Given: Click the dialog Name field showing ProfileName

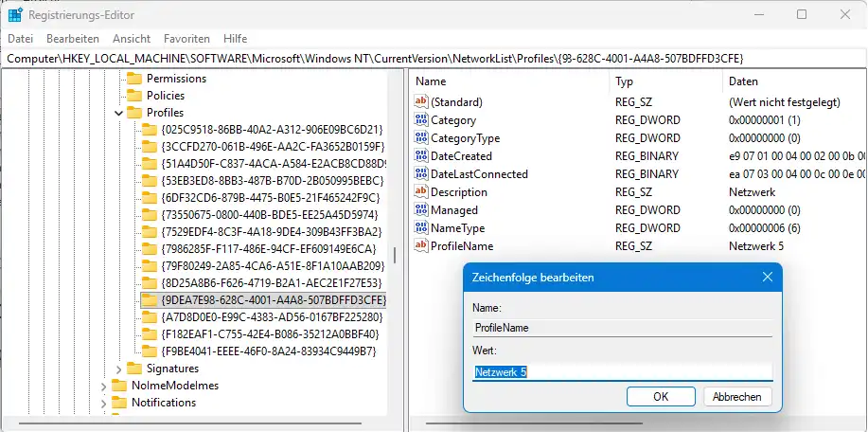Looking at the screenshot, I should tap(622, 328).
